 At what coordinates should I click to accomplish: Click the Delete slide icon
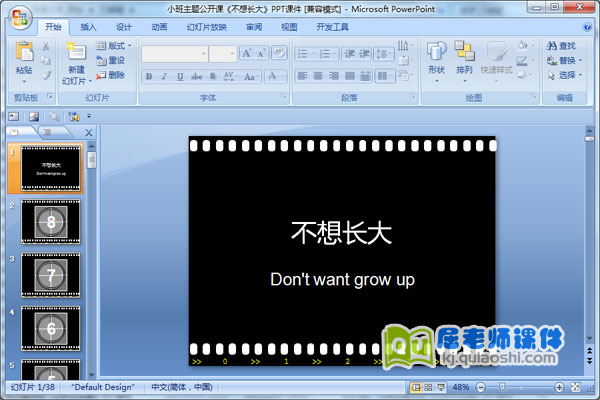(x=101, y=75)
